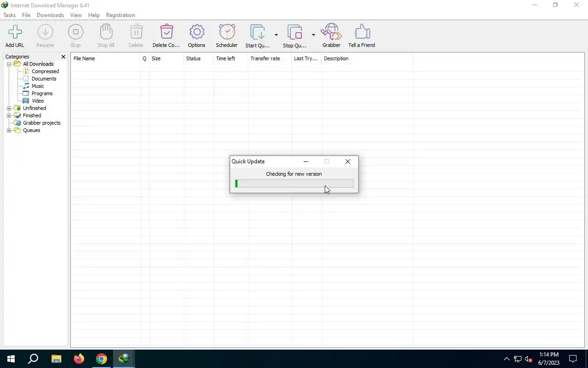
Task: Select the Programs category
Action: pos(42,93)
